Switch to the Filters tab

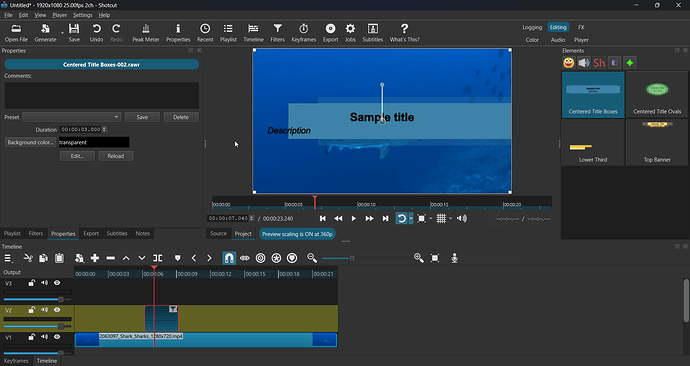[36, 234]
